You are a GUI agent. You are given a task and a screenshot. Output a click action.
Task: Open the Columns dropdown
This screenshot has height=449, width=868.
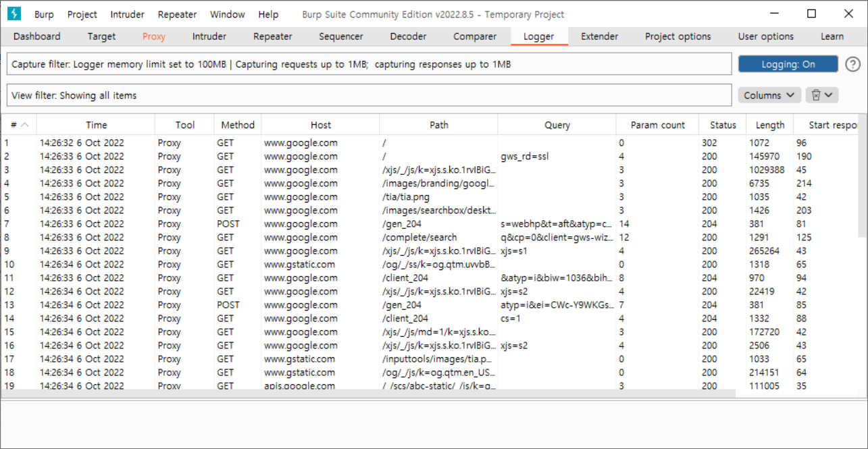pyautogui.click(x=769, y=95)
